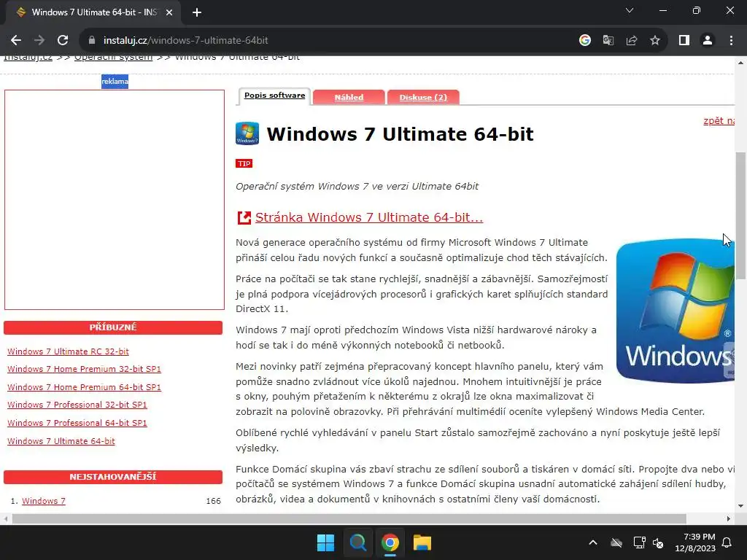Open clock and date 7:39 PM
The width and height of the screenshot is (747, 560).
pyautogui.click(x=695, y=542)
